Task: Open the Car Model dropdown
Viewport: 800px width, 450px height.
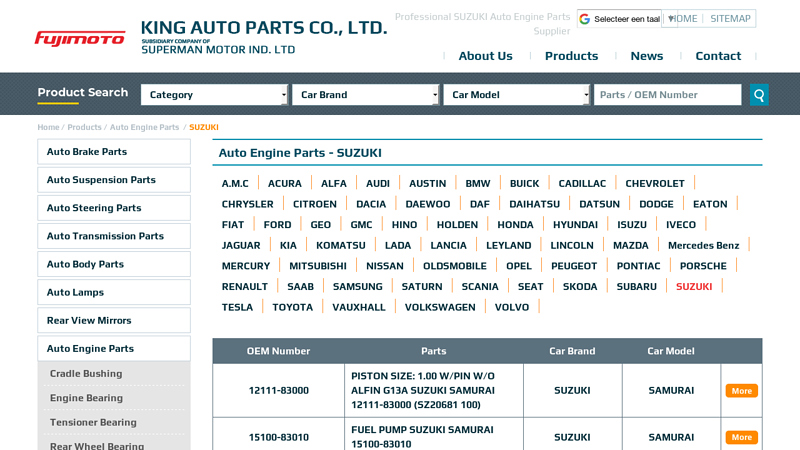Action: point(517,95)
